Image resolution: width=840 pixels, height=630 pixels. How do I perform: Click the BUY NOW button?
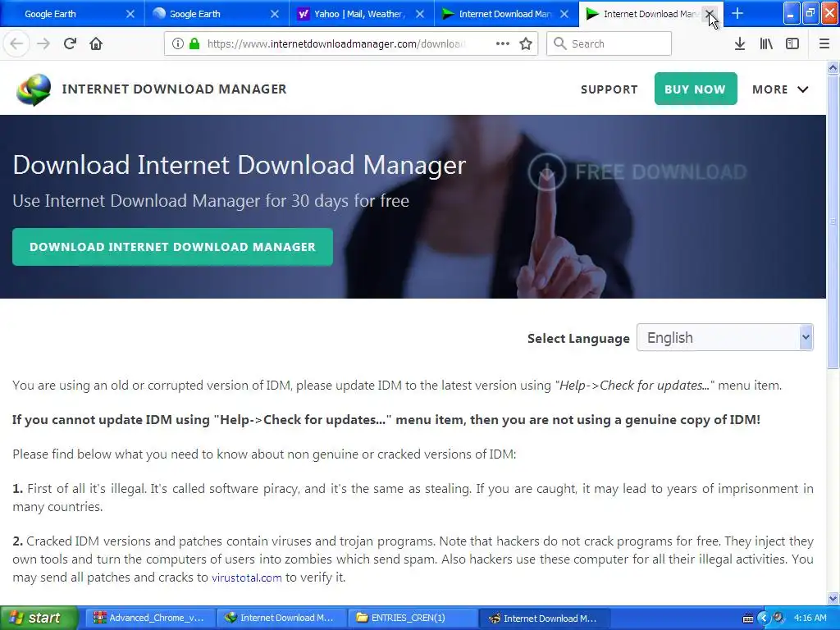[696, 89]
